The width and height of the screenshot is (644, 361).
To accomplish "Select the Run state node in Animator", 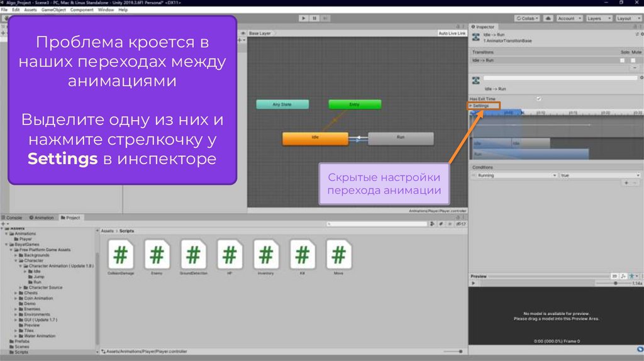I will coord(401,138).
